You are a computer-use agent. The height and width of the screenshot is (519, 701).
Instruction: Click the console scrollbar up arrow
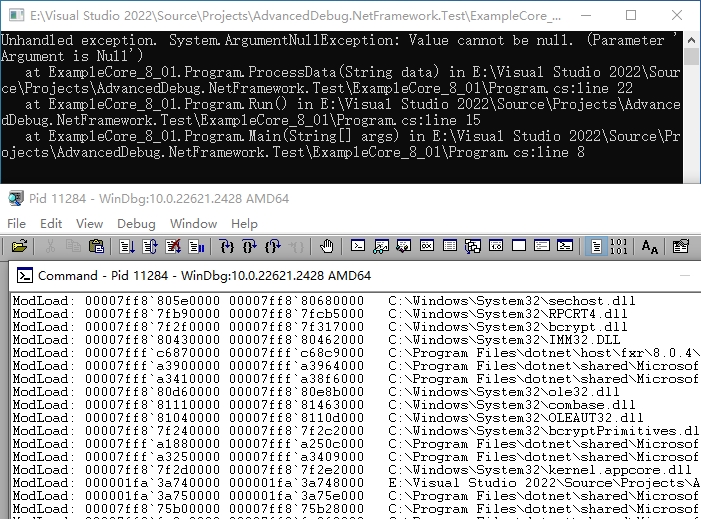pyautogui.click(x=691, y=40)
